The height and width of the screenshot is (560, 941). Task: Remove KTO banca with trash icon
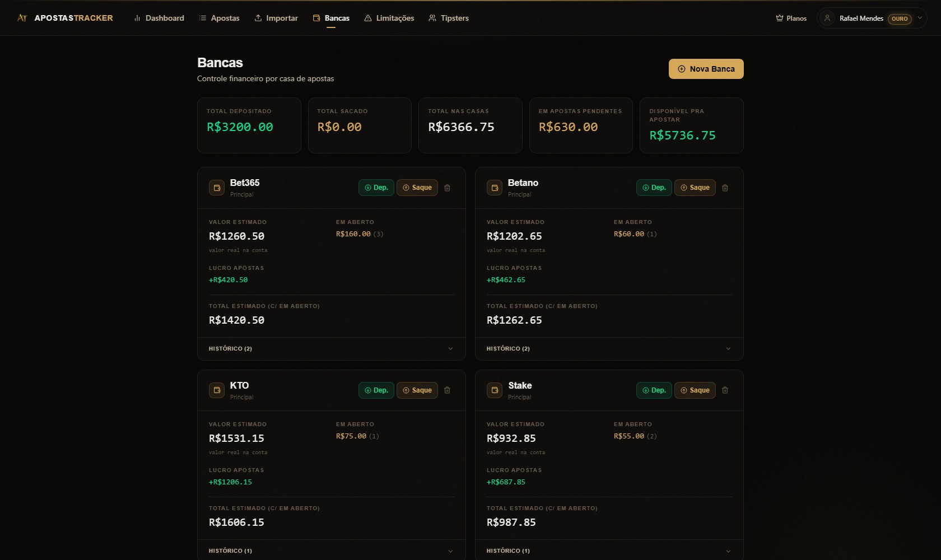coord(447,390)
